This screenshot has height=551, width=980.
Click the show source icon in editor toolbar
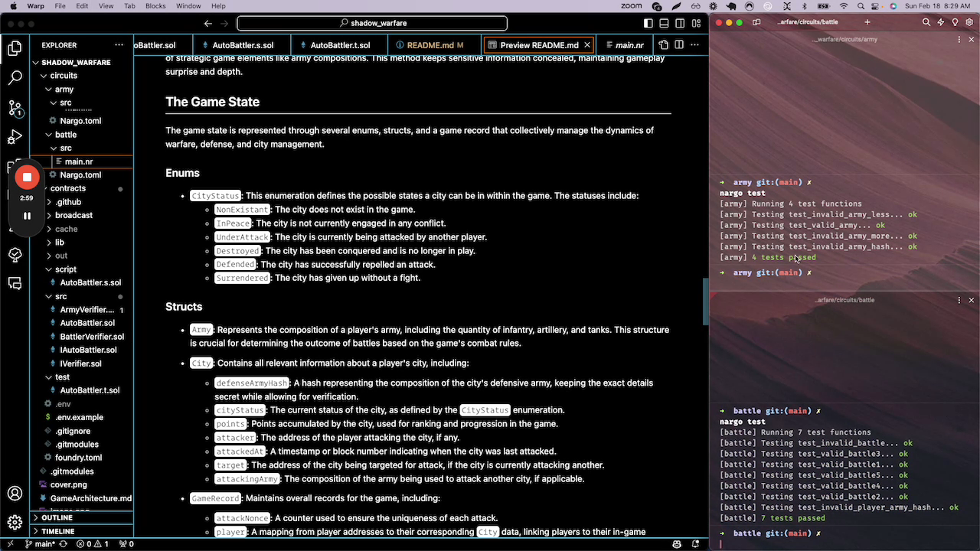[x=664, y=45]
